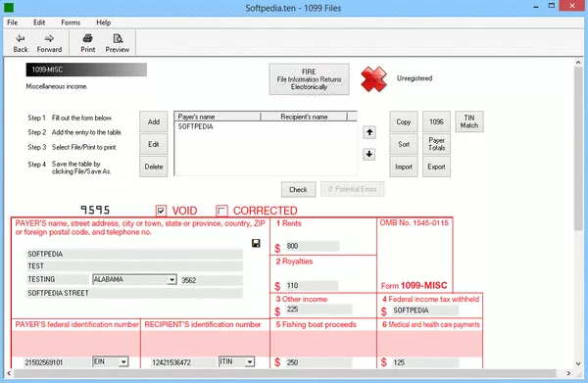The width and height of the screenshot is (588, 383).
Task: Click the Import button
Action: 404,167
